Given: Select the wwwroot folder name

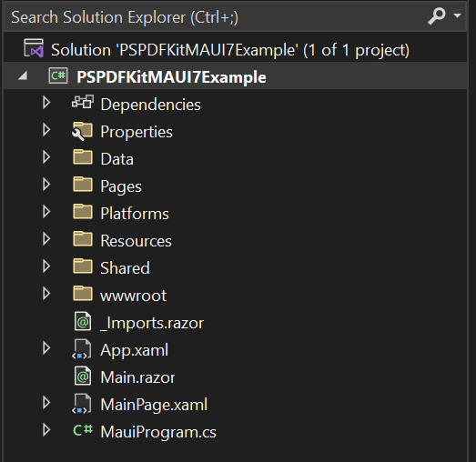Looking at the screenshot, I should tap(134, 296).
